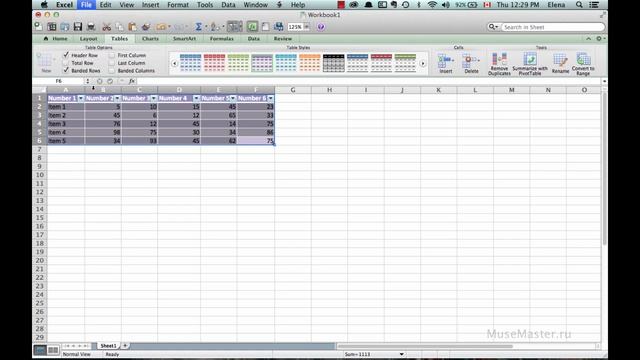Click the Paste clipboard icon
640x360 pixels.
[132, 27]
